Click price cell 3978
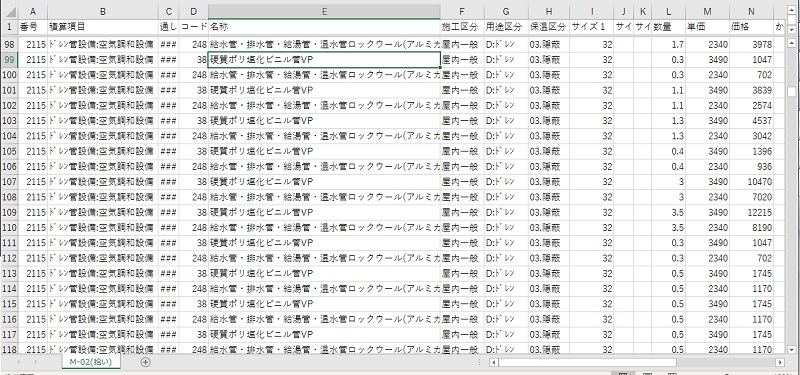This screenshot has width=800, height=375. [752, 44]
